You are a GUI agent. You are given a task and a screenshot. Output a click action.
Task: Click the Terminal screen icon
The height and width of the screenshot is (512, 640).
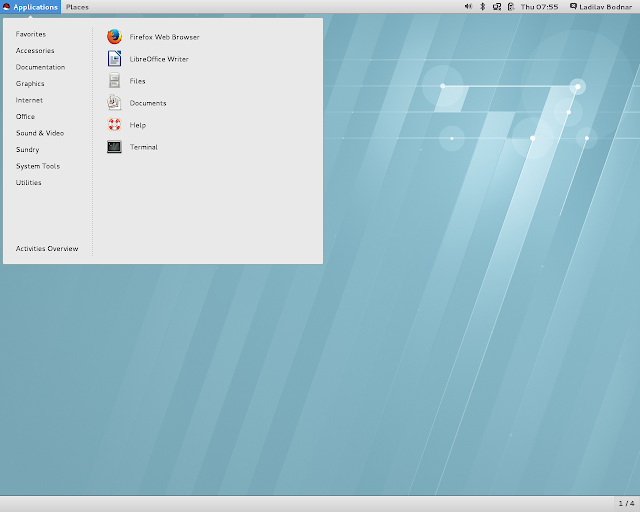pos(114,147)
